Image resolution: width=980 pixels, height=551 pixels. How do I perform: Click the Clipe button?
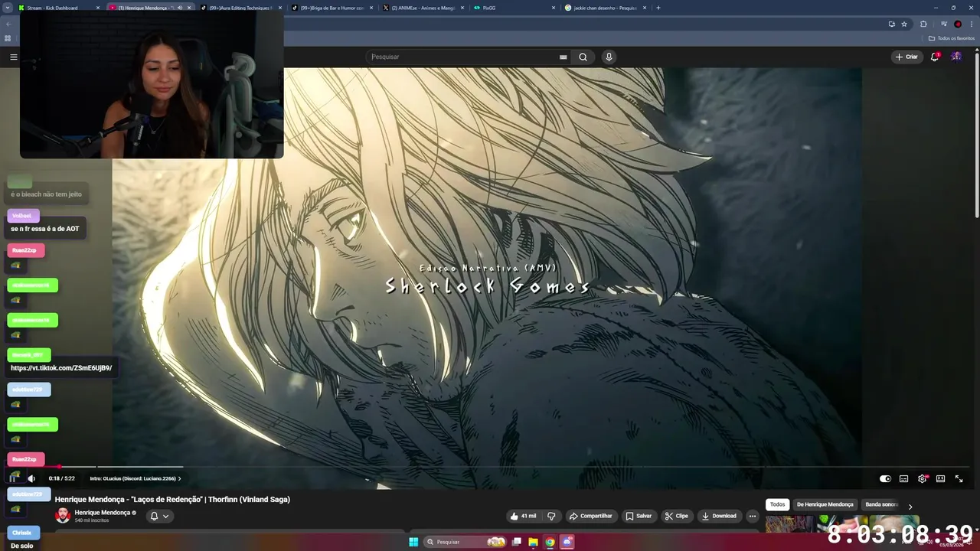coord(676,516)
